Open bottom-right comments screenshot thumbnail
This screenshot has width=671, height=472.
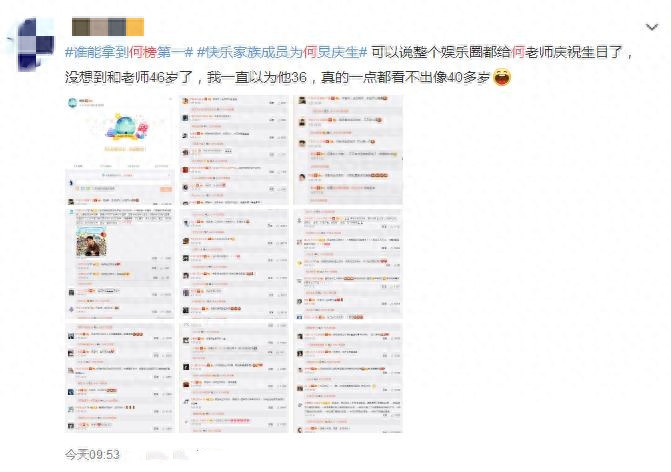(348, 378)
